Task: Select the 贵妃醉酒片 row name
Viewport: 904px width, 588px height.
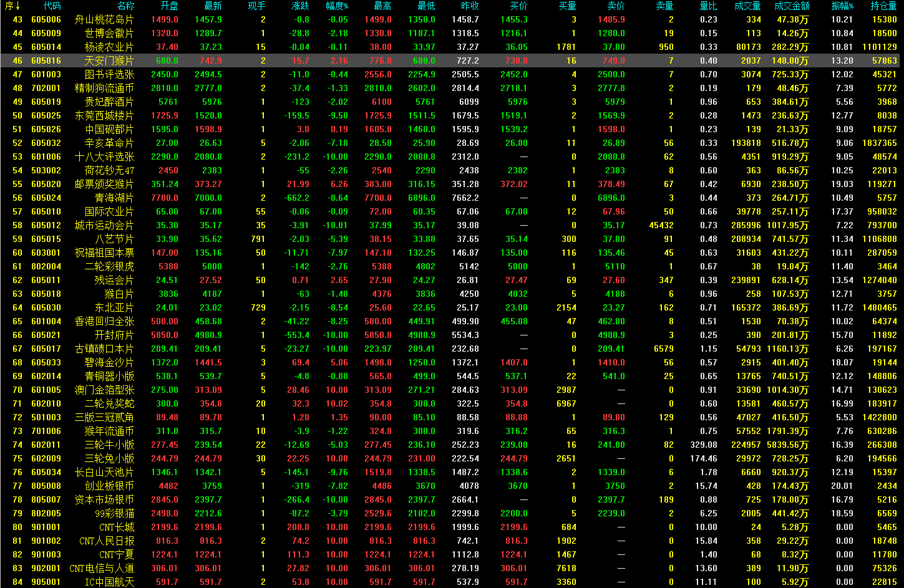Action: [x=109, y=102]
